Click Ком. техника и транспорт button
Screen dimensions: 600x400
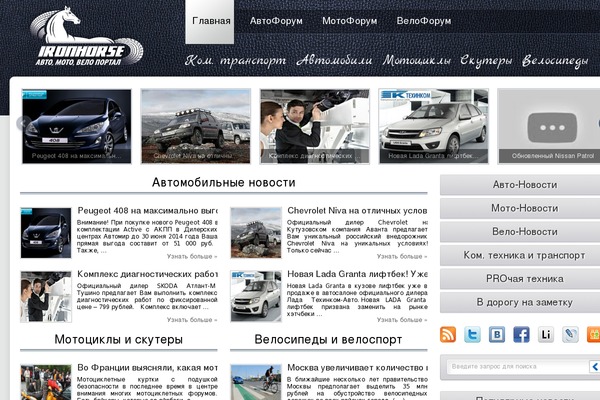[520, 255]
